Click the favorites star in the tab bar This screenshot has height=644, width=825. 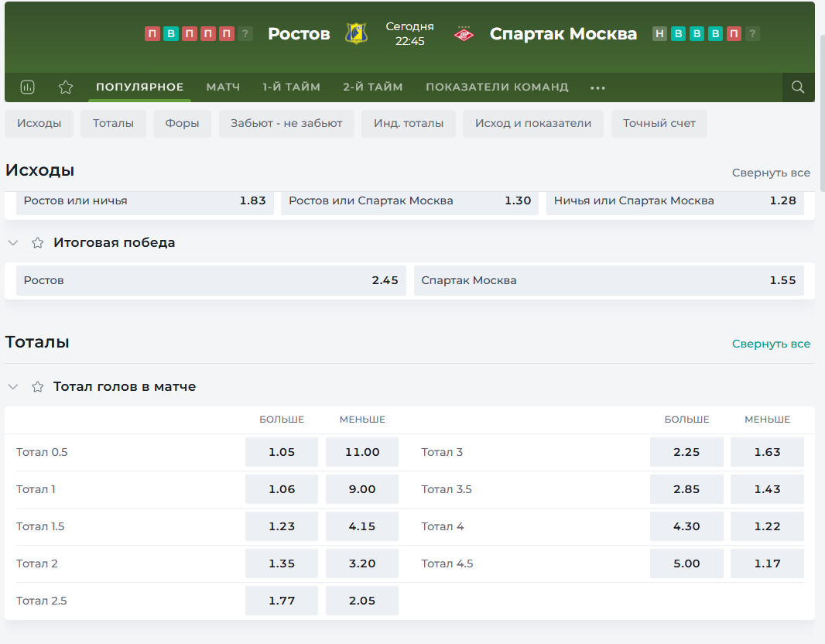click(66, 87)
